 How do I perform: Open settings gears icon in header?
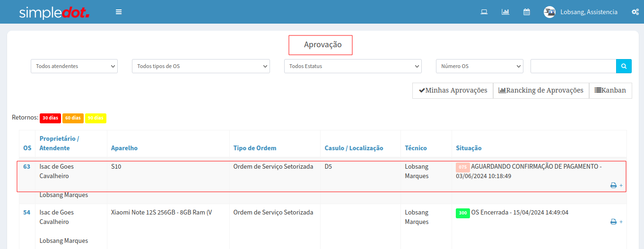point(635,12)
